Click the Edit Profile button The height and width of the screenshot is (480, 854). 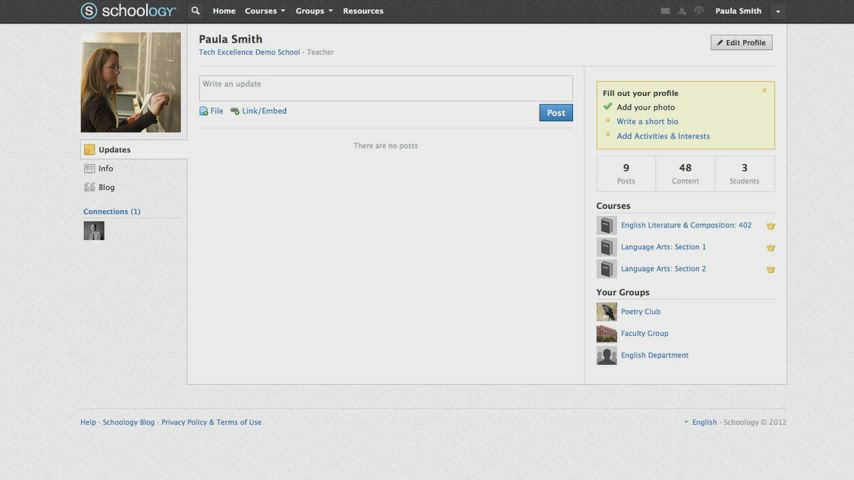[x=741, y=43]
